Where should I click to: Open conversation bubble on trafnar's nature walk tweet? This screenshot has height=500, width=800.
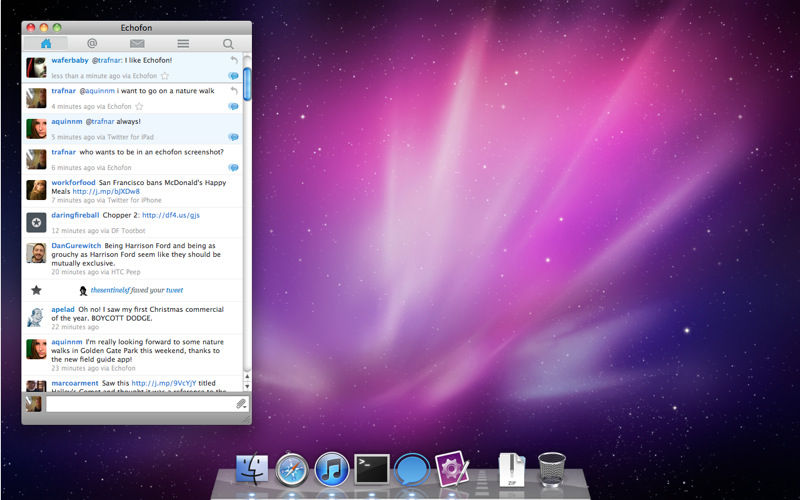(x=233, y=107)
